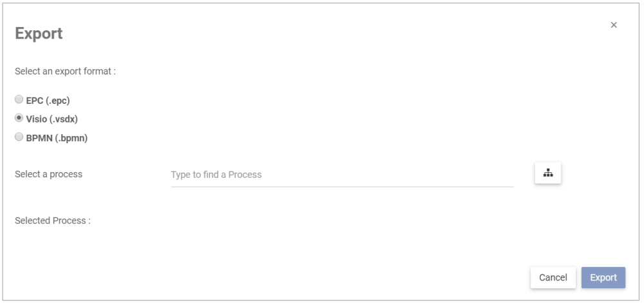Click the Visio (.vsdx) format label text
Screen dimensions: 644x303
coord(52,119)
